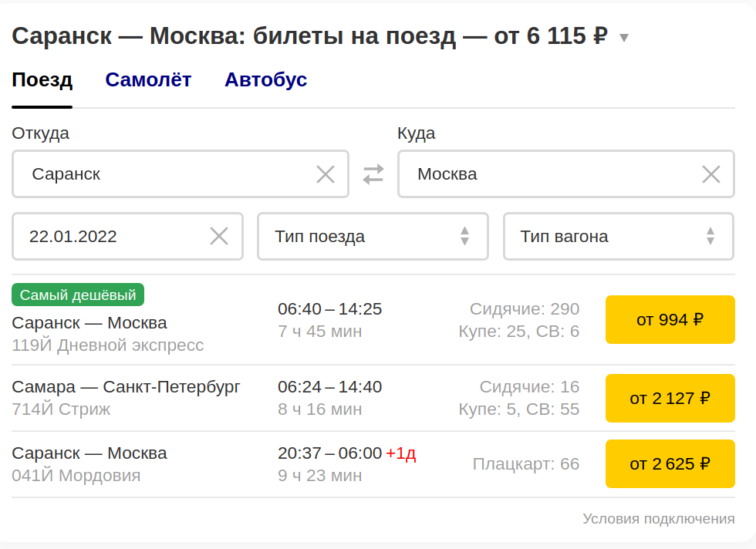This screenshot has height=549, width=756.
Task: Click the от 2 127 ₽ price button
Action: tap(670, 398)
